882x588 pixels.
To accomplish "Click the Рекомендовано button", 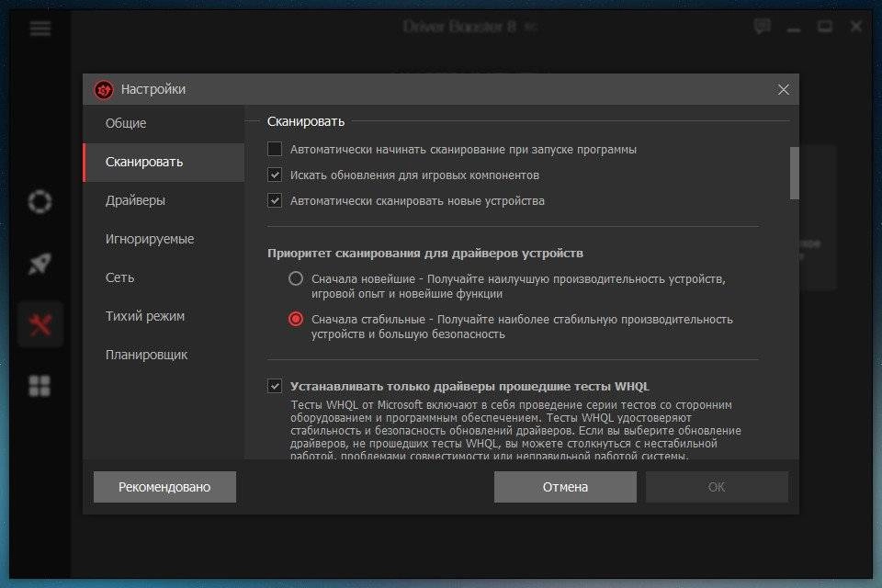I will tap(164, 487).
